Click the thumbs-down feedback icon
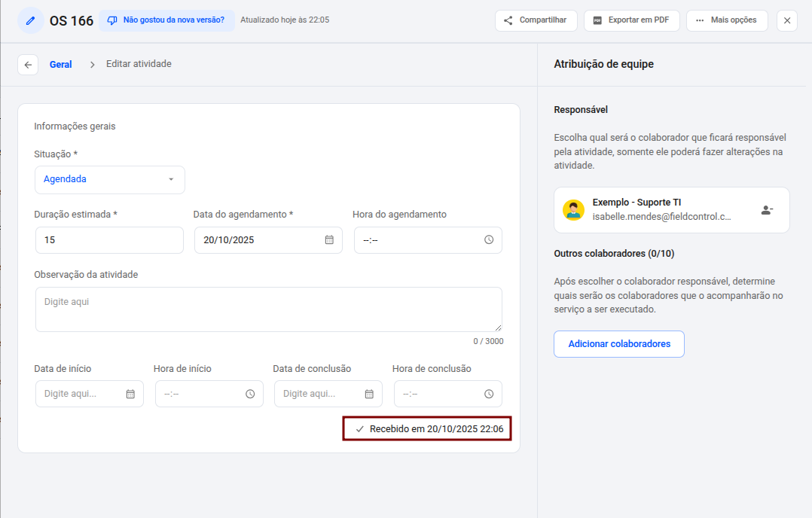The width and height of the screenshot is (812, 518). (111, 20)
